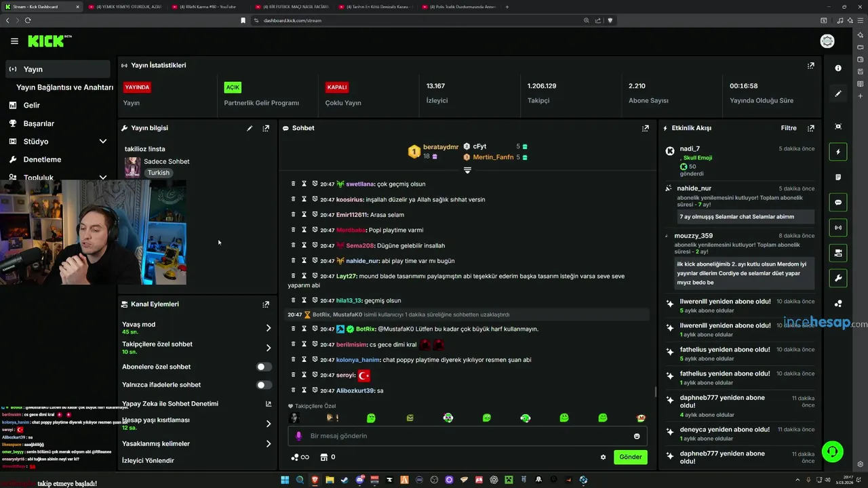The height and width of the screenshot is (488, 868).
Task: Click the purple microphone icon in message box
Action: (x=299, y=436)
